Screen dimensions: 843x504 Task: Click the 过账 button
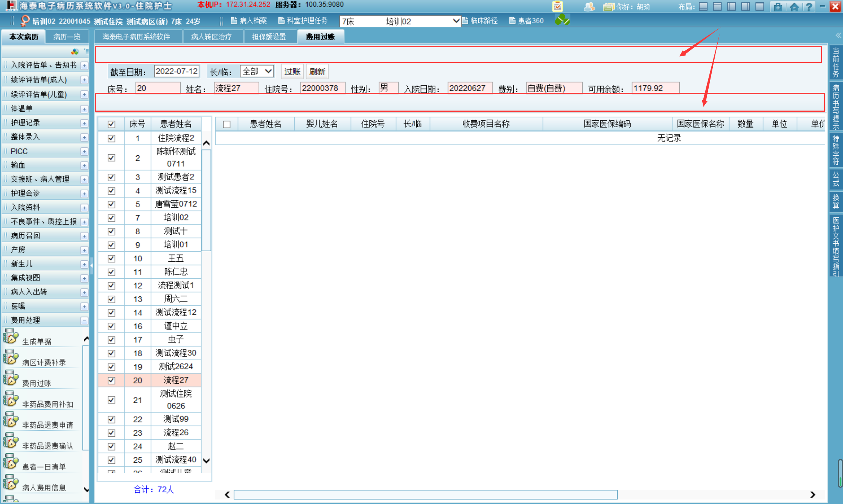(x=292, y=71)
